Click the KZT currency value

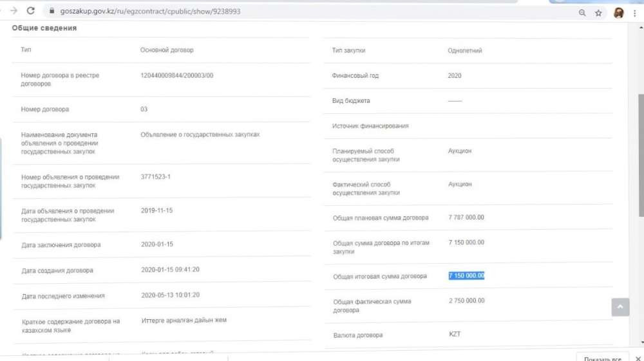pyautogui.click(x=455, y=335)
